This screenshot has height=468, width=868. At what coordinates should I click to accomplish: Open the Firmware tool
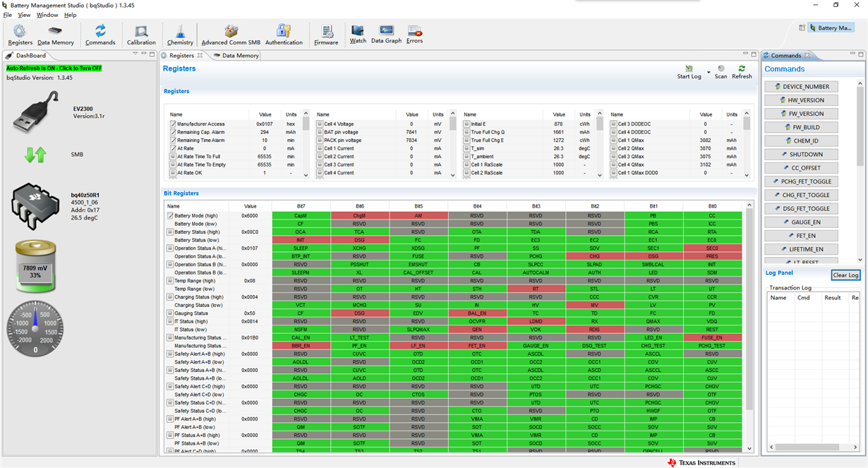click(326, 35)
